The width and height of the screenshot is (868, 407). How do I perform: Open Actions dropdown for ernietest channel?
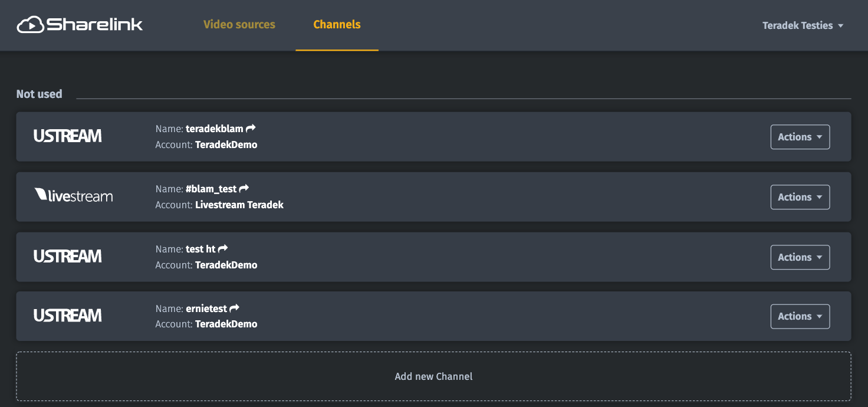pyautogui.click(x=800, y=316)
